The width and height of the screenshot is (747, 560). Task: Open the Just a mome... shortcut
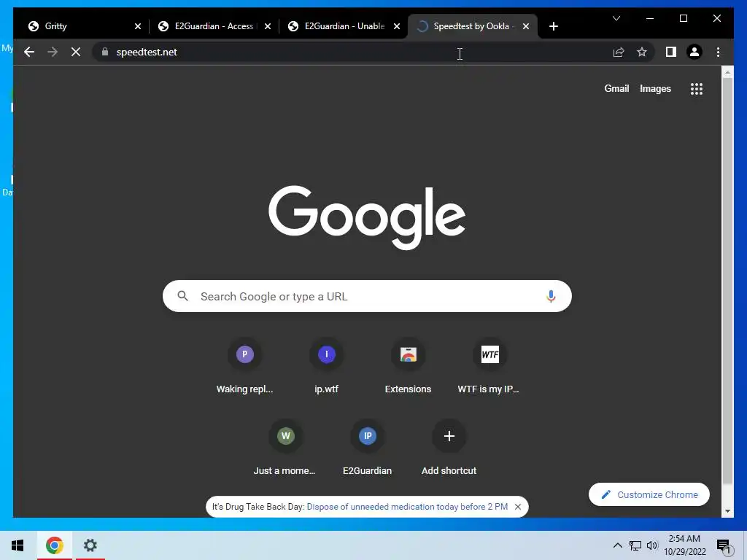coord(285,447)
